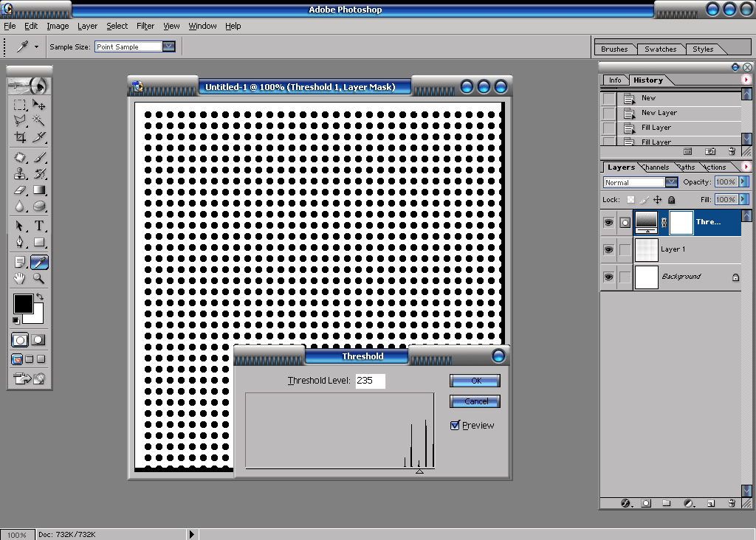756x540 pixels.
Task: Jump to ImageReady
Action: 30,379
